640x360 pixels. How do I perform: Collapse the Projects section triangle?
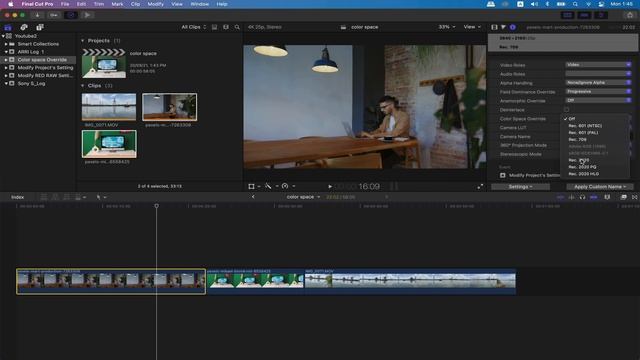pyautogui.click(x=82, y=41)
